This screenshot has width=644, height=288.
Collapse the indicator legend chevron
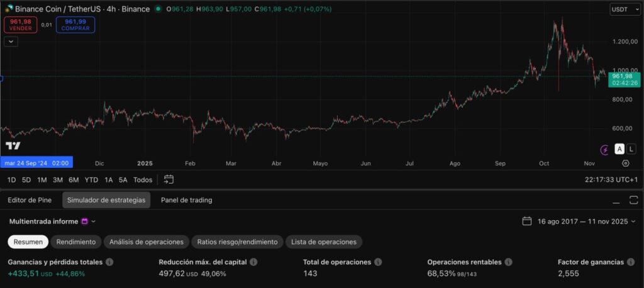pyautogui.click(x=11, y=42)
